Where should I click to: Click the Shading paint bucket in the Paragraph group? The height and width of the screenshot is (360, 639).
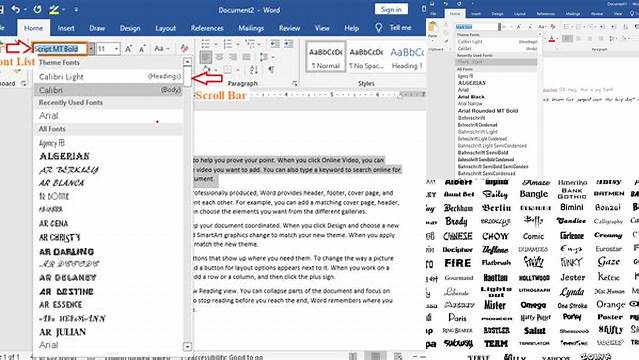coord(206,70)
